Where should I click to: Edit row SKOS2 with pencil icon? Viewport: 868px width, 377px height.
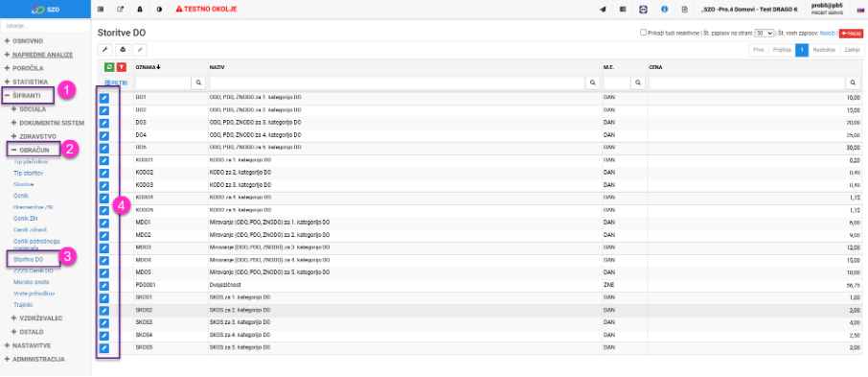[x=104, y=311]
